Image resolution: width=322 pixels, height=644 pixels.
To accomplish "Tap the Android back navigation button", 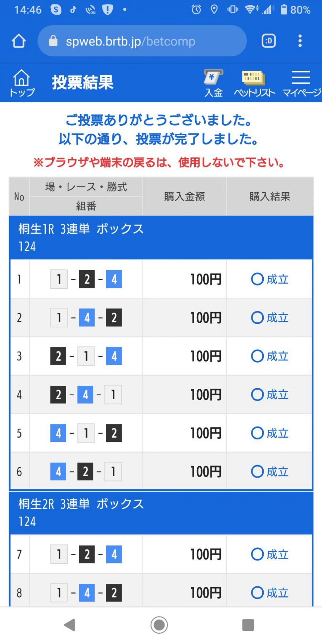I will 69,625.
